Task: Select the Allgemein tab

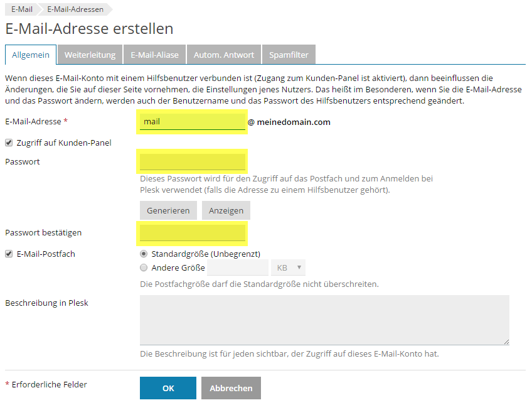Action: (31, 55)
